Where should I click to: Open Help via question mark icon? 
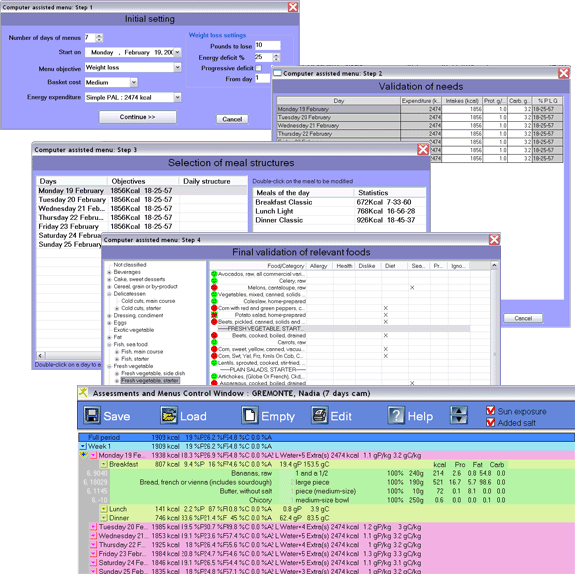click(x=396, y=415)
